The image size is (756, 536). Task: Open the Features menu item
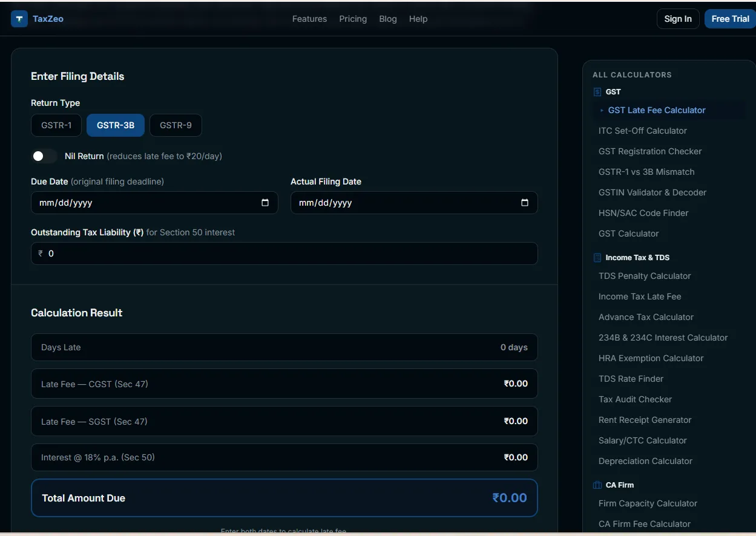309,19
